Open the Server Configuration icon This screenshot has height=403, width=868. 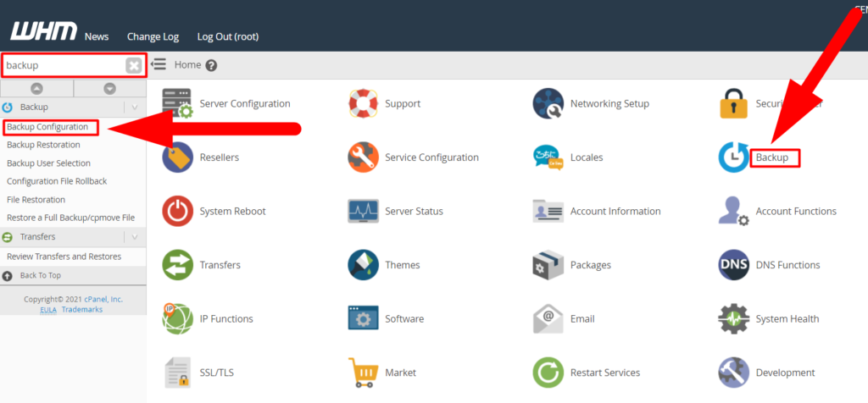(x=178, y=103)
